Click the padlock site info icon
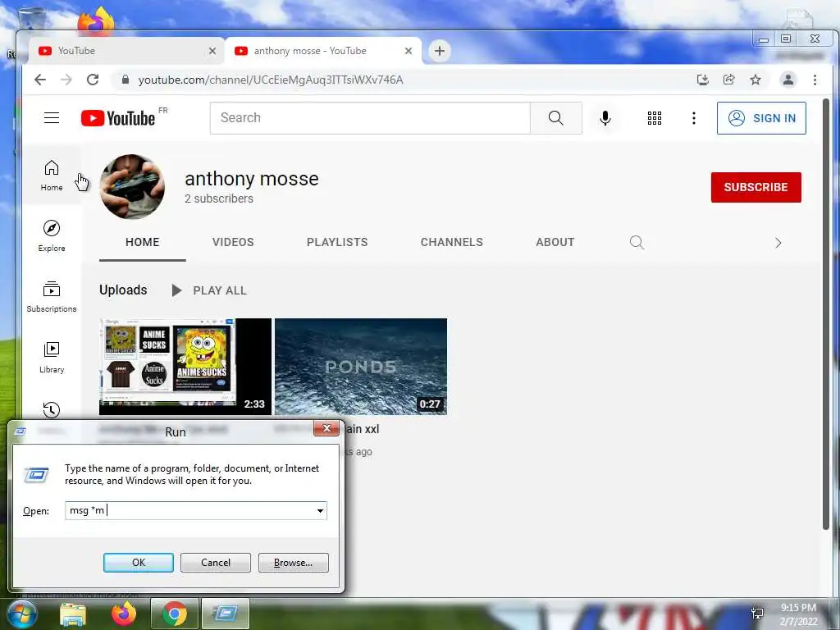Image resolution: width=840 pixels, height=630 pixels. [x=126, y=80]
